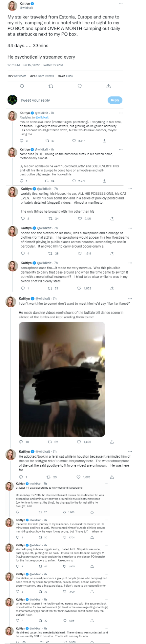
Task: View the 15.7K Likes list
Action: [65, 76]
